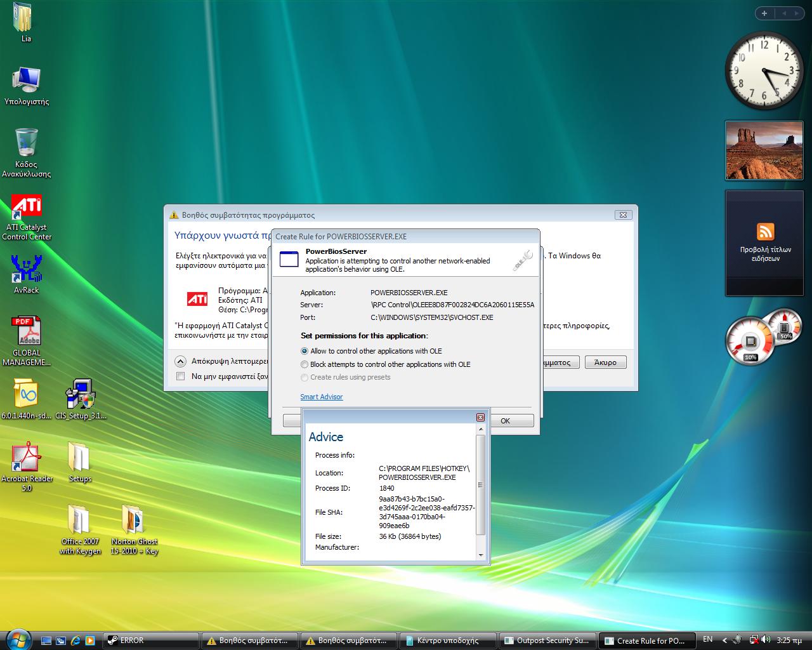Launch Acrobat Reader 5.0 shortcut
Image resolution: width=812 pixels, height=650 pixels.
(27, 467)
